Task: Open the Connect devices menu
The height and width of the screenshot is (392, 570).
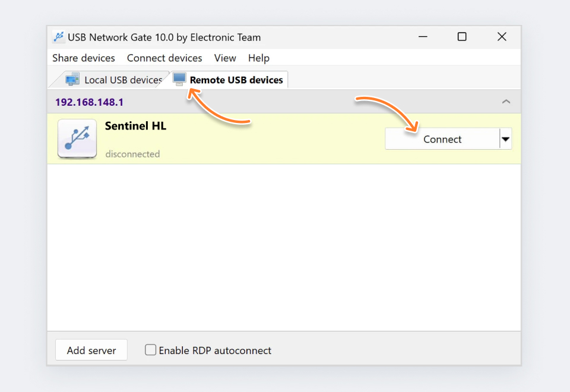Action: click(x=164, y=58)
